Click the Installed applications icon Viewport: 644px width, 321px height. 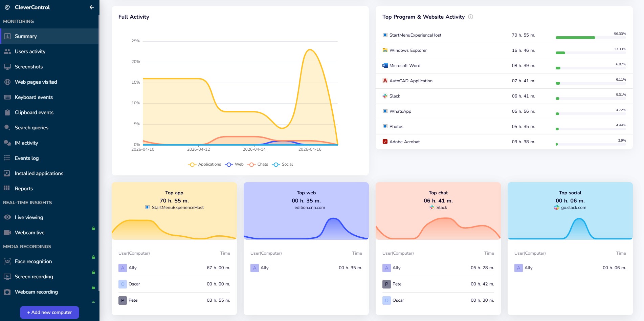tap(7, 173)
